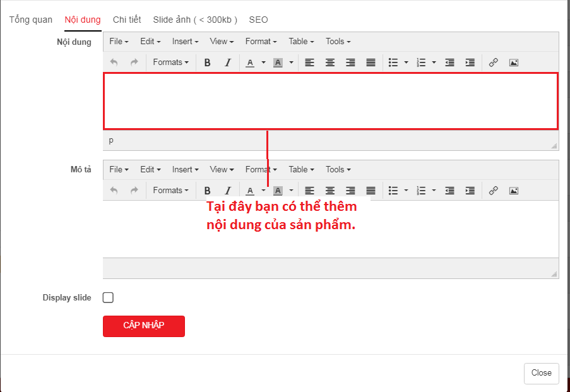The height and width of the screenshot is (392, 570).
Task: Enable the Display slide checkbox
Action: click(x=108, y=298)
